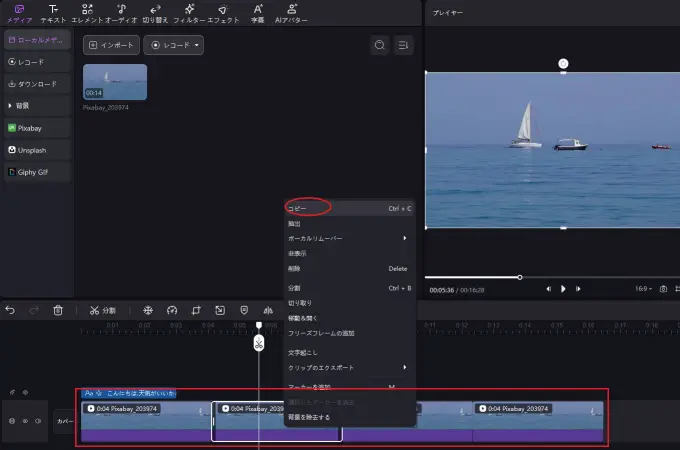The width and height of the screenshot is (680, 450).
Task: Choose コピー in the context menu
Action: coord(350,209)
